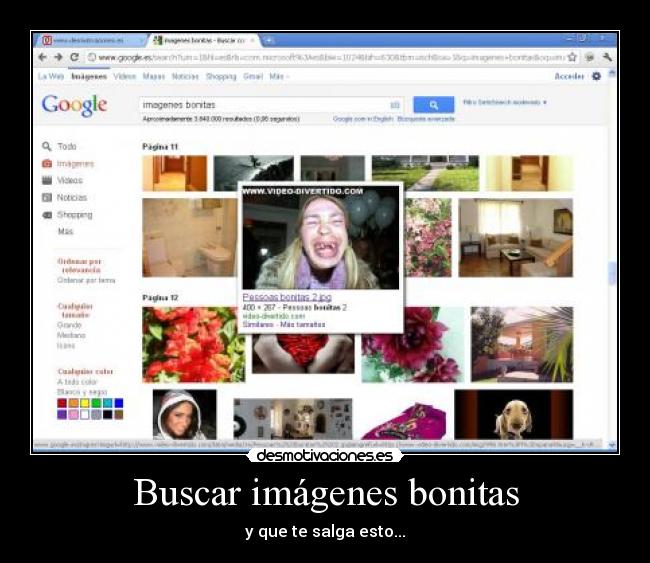Pick the yellow color swatch

tap(85, 403)
